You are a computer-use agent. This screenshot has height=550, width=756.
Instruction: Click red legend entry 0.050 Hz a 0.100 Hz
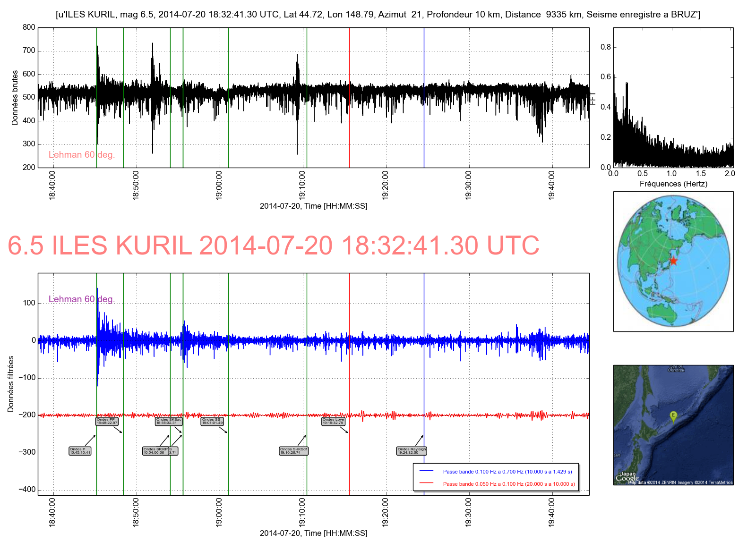pos(508,484)
